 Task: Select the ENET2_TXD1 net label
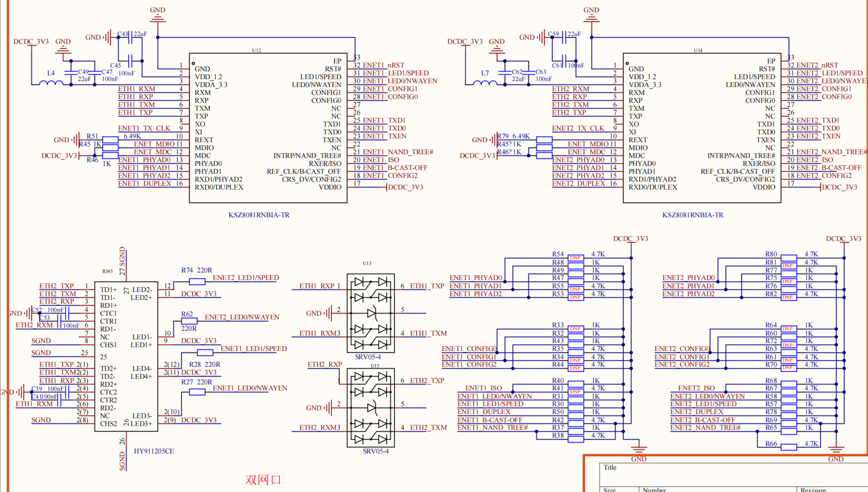pyautogui.click(x=818, y=120)
